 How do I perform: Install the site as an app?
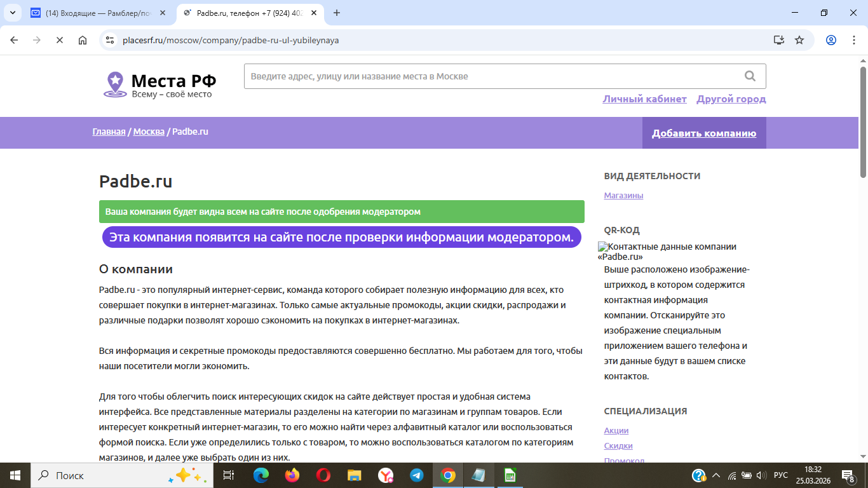tap(779, 40)
